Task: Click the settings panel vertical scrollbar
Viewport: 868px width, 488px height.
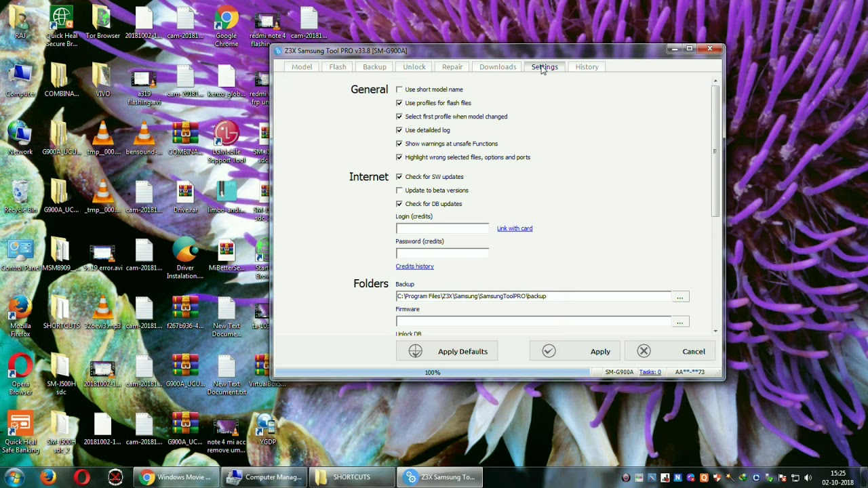Action: (x=715, y=152)
